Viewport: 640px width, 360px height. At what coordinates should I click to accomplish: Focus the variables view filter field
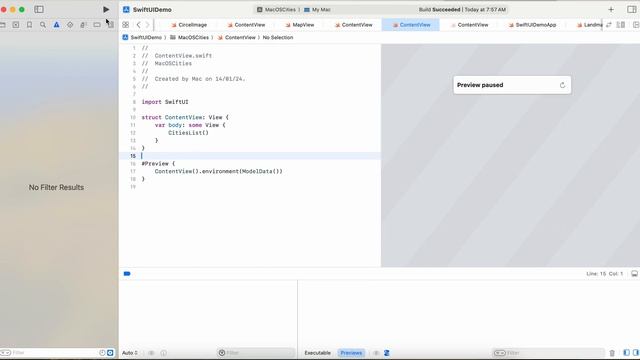[x=256, y=353]
